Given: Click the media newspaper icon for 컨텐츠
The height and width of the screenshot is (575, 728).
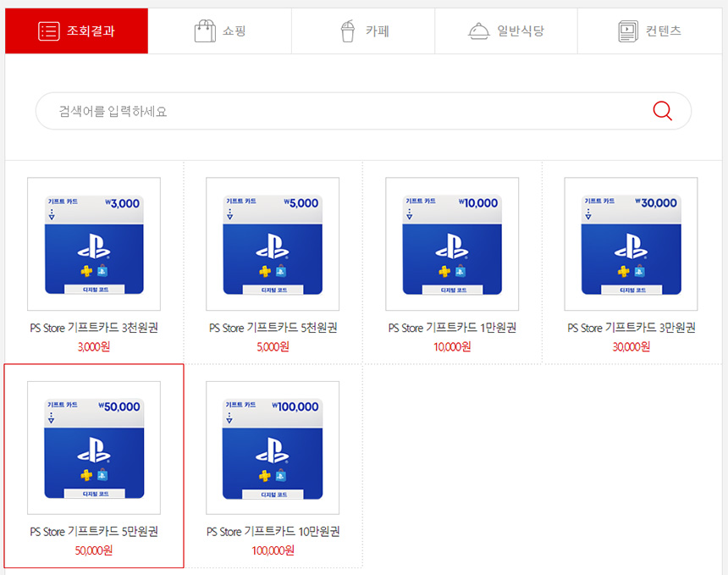Looking at the screenshot, I should (x=628, y=31).
